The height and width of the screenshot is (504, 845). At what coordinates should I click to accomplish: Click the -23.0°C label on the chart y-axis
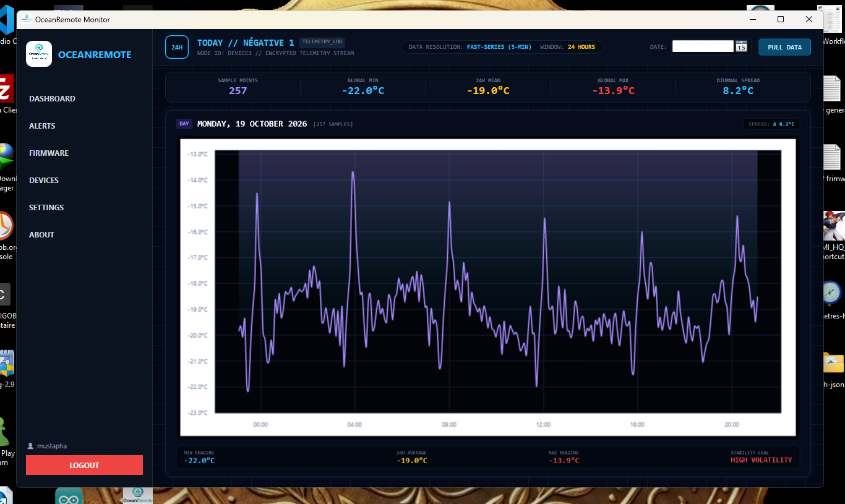(x=198, y=412)
